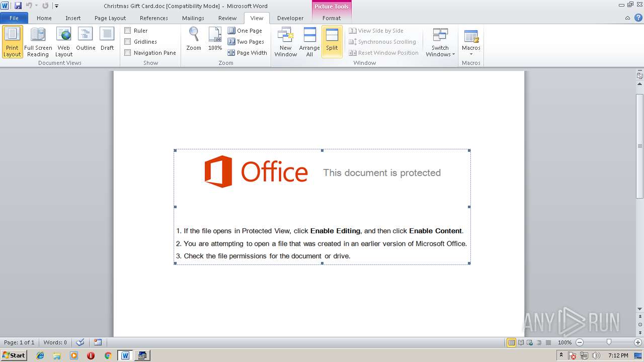Open the Macros button
The height and width of the screenshot is (362, 644).
point(471,38)
